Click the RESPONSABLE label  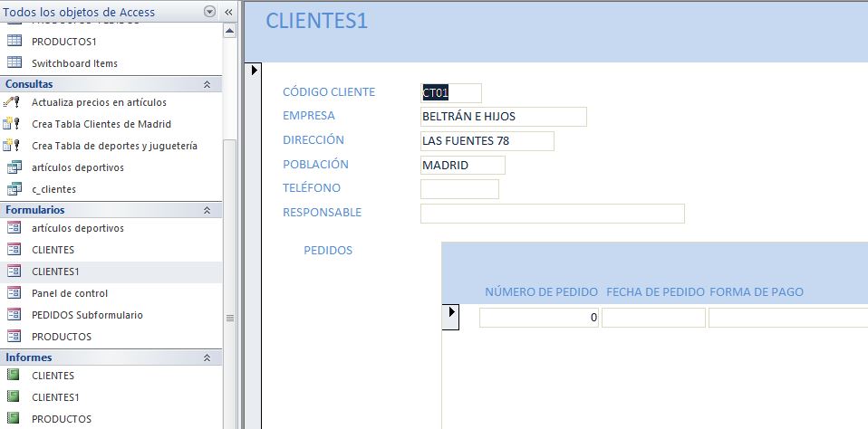[323, 213]
